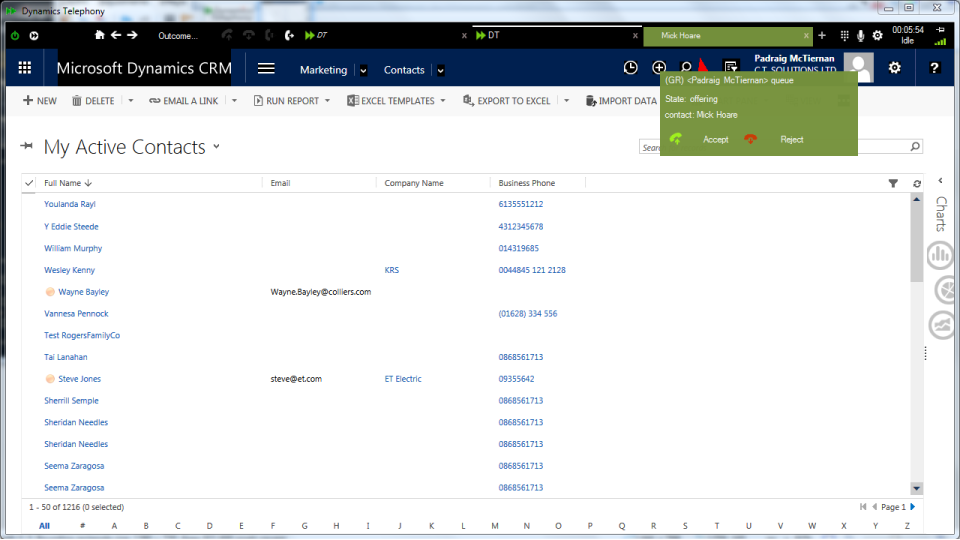The image size is (960, 540).
Task: Open contact Wesley Kenny
Action: (x=69, y=270)
